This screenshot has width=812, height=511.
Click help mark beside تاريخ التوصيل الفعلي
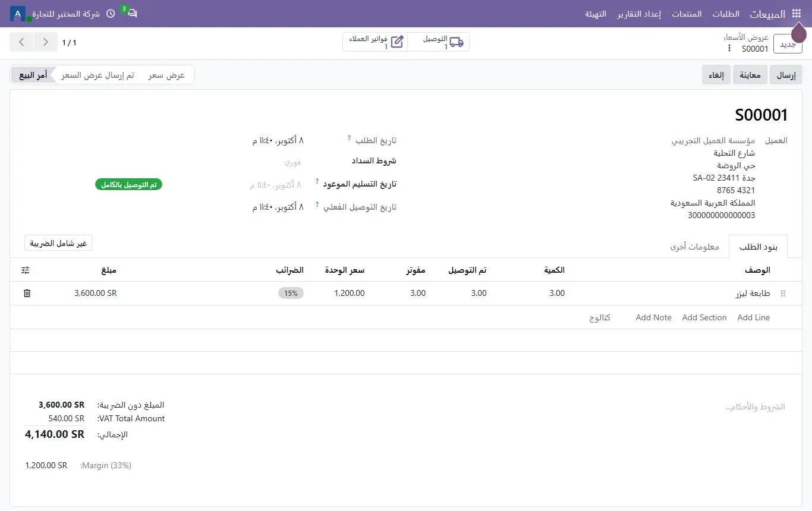(317, 204)
